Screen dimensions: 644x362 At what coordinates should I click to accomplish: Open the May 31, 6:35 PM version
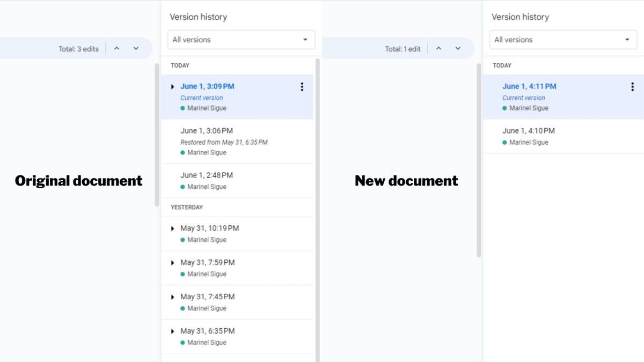click(237, 337)
